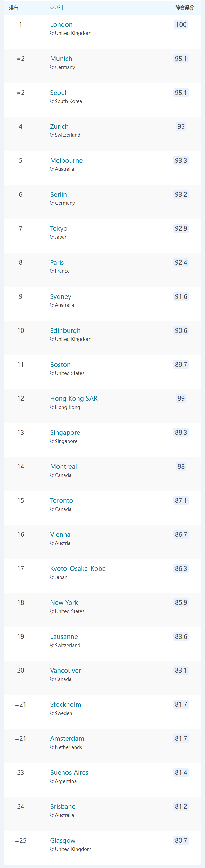The width and height of the screenshot is (205, 868).
Task: Open the Zurich city link
Action: pos(59,126)
